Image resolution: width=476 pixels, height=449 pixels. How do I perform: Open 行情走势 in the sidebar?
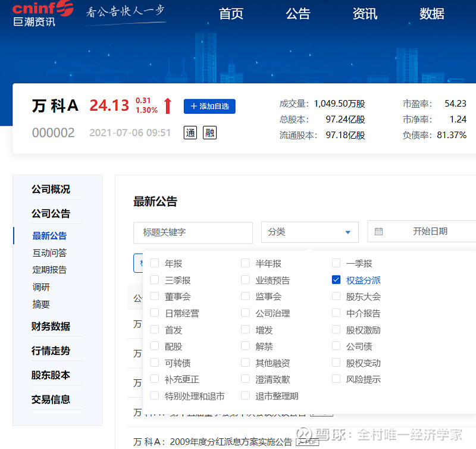click(x=51, y=351)
